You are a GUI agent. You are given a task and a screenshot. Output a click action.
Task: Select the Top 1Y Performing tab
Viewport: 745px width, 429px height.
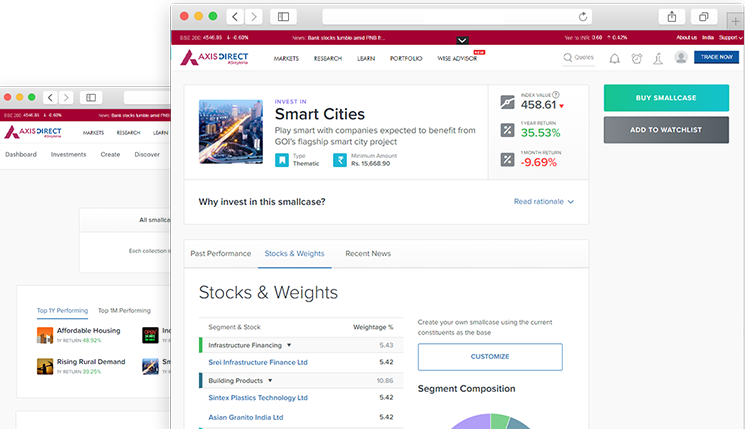[62, 311]
